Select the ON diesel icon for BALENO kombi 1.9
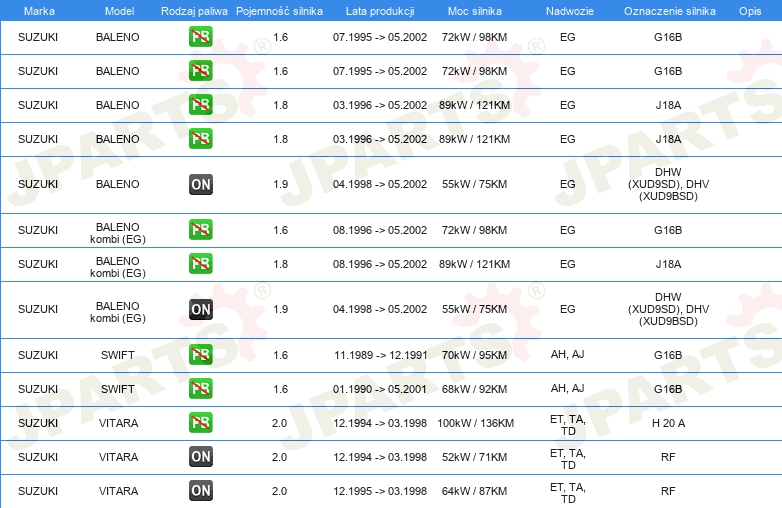Screen dimensions: 782x508 tap(201, 309)
